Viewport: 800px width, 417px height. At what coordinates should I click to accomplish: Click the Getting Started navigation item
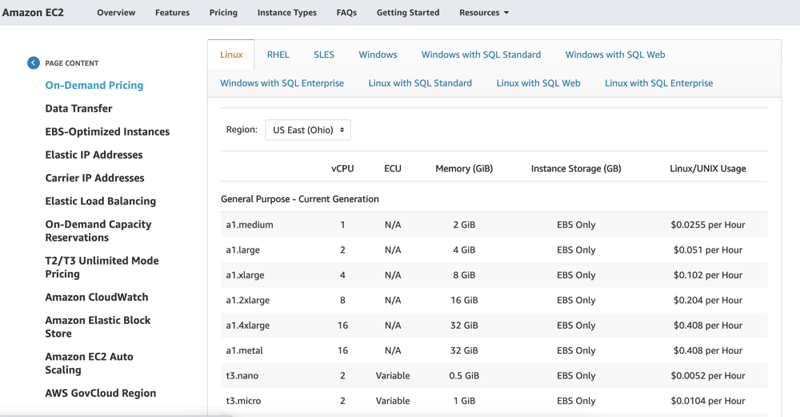408,13
